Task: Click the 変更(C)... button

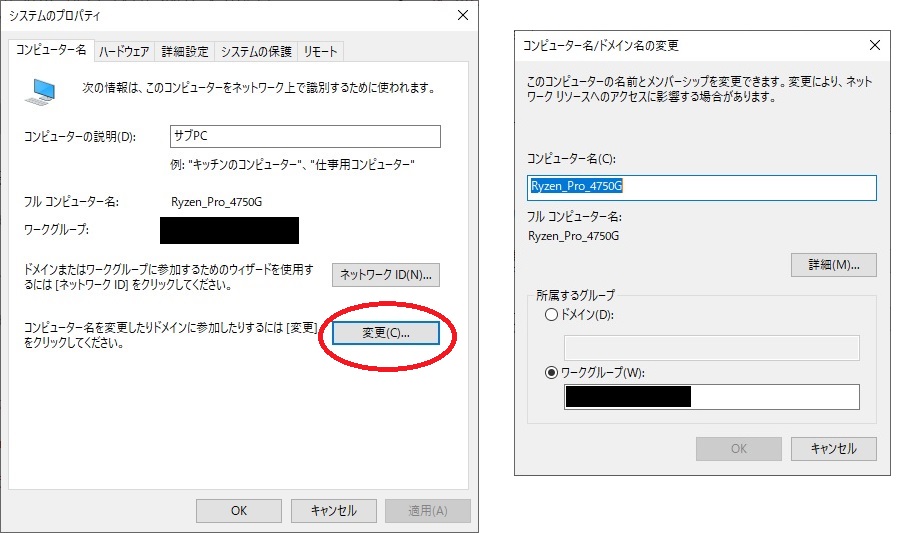Action: click(386, 333)
